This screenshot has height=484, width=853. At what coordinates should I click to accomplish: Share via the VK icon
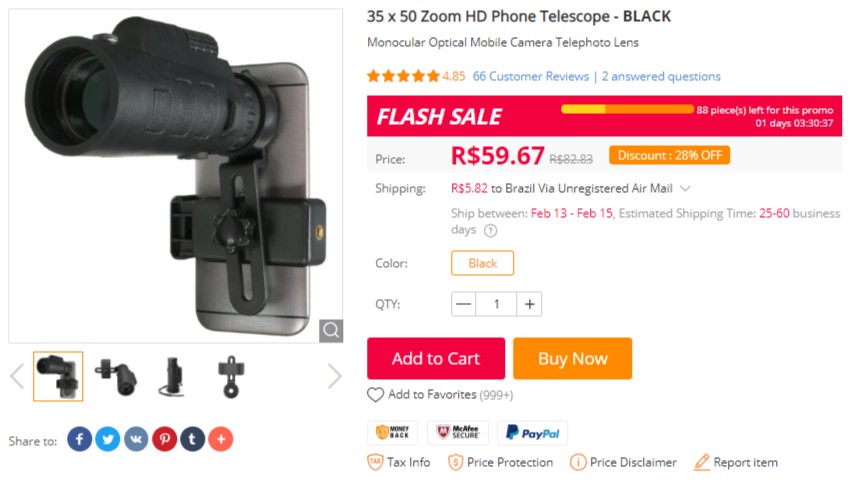pyautogui.click(x=136, y=439)
